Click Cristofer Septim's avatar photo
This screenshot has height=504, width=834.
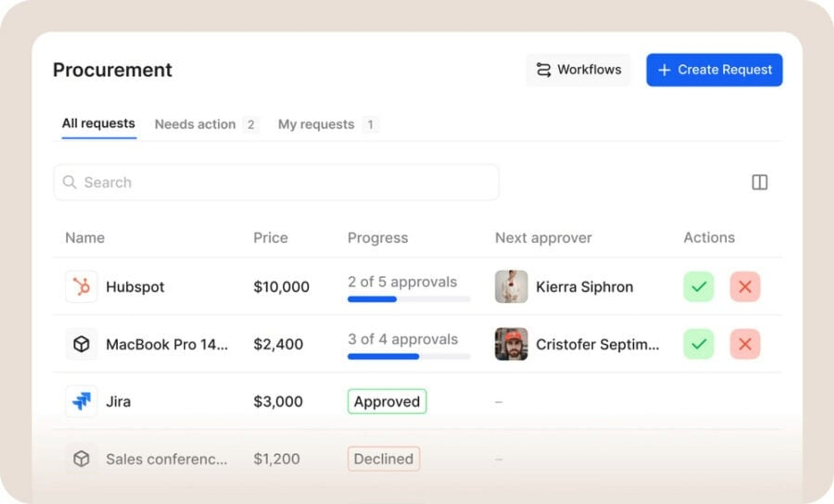pyautogui.click(x=511, y=344)
